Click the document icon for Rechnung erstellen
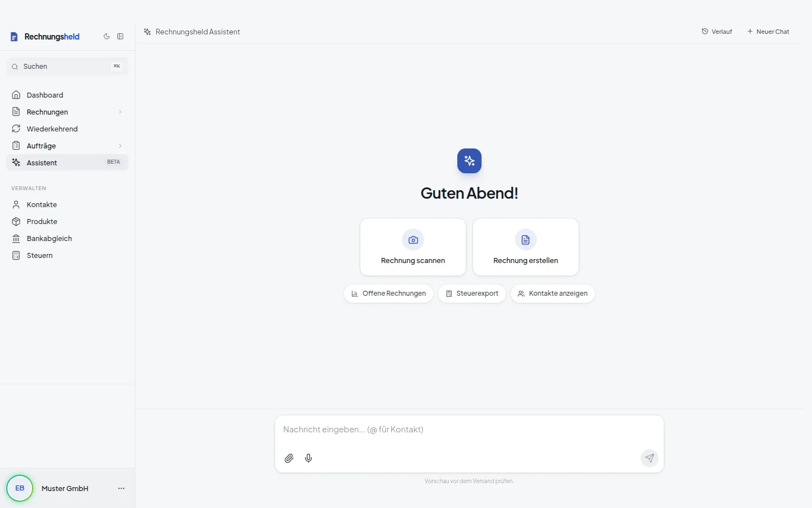The image size is (812, 508). (x=526, y=240)
